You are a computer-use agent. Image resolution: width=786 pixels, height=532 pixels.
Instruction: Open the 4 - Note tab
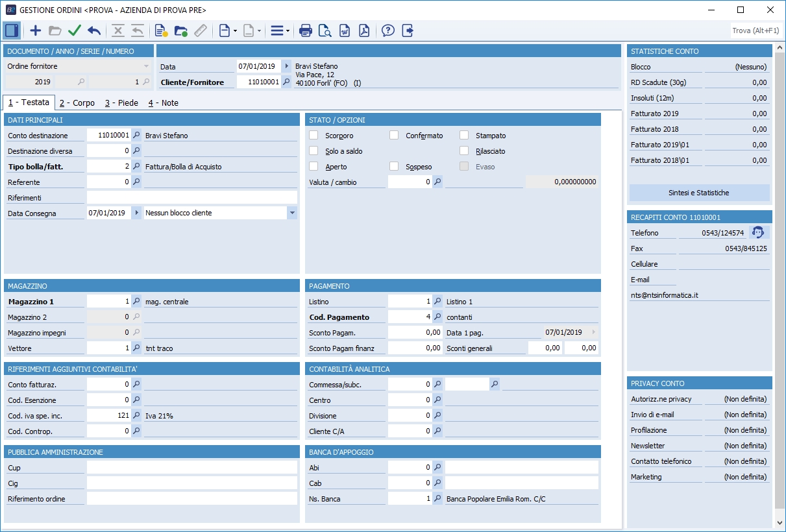click(163, 103)
